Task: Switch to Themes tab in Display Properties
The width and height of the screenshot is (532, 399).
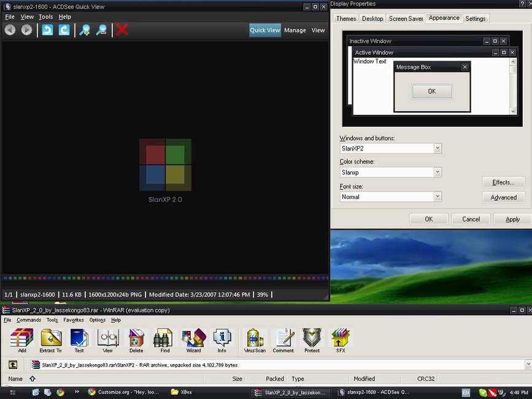Action: click(345, 18)
